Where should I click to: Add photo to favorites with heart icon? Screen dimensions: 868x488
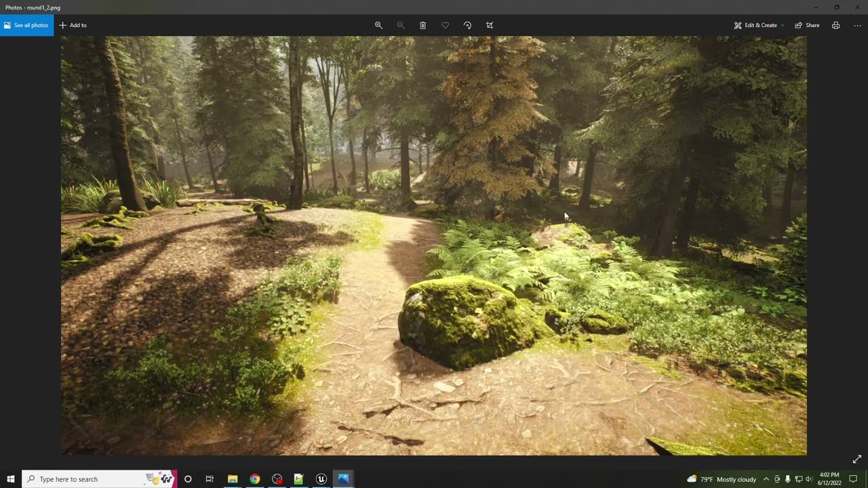446,25
